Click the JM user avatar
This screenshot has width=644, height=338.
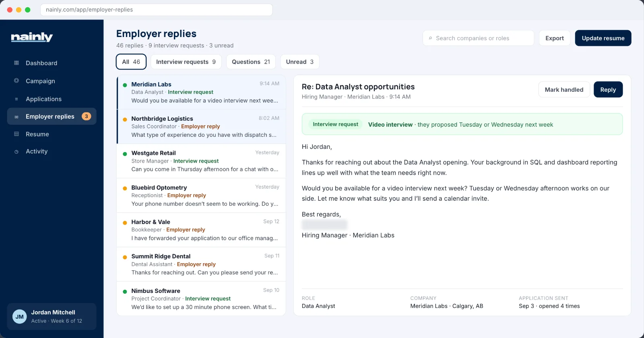coord(20,317)
